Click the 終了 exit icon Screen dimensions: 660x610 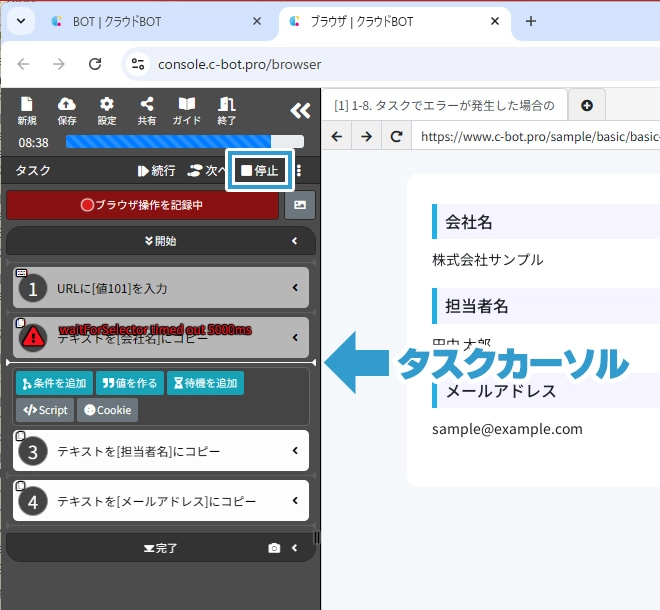226,110
